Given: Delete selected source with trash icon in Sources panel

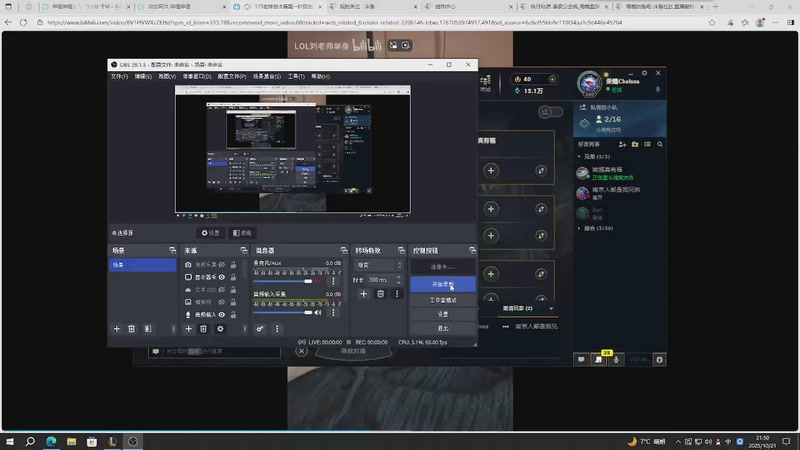Looking at the screenshot, I should click(x=204, y=329).
